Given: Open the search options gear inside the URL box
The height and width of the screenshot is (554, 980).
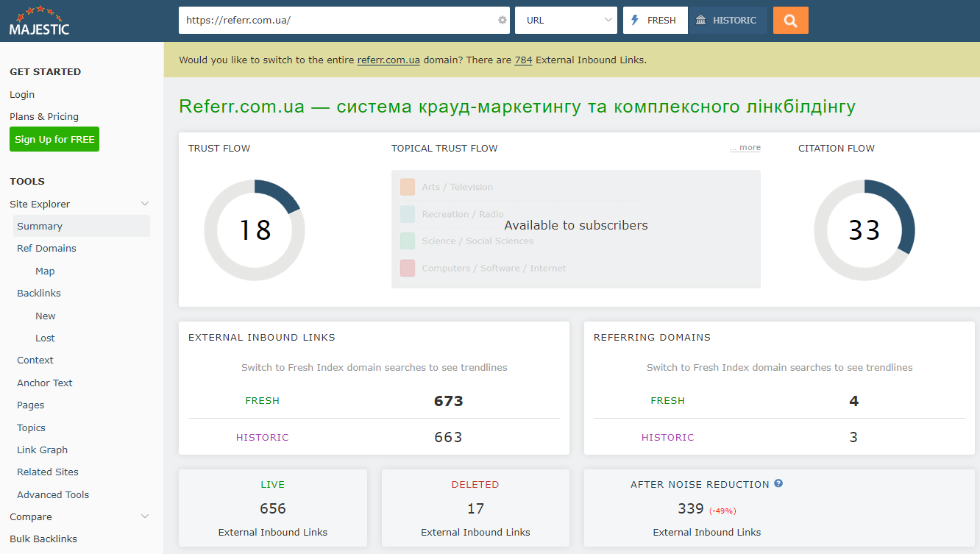Looking at the screenshot, I should pos(502,20).
